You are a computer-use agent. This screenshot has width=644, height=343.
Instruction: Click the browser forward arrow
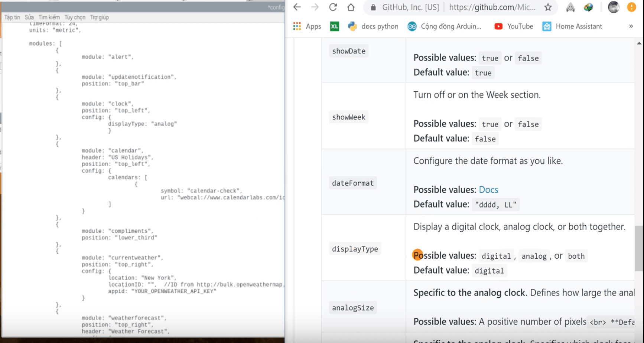(315, 7)
